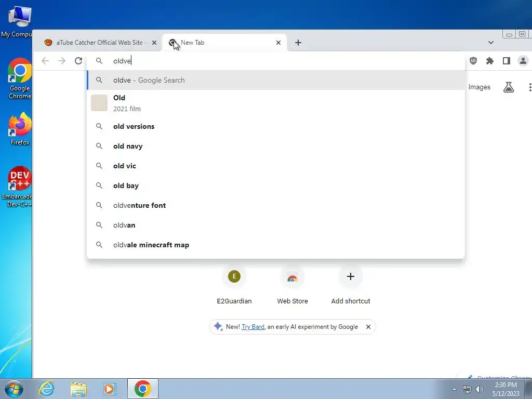Select the Embarcadero Dev-C++ desktop shortcut
Viewport: 532px width, 399px height.
(18, 187)
